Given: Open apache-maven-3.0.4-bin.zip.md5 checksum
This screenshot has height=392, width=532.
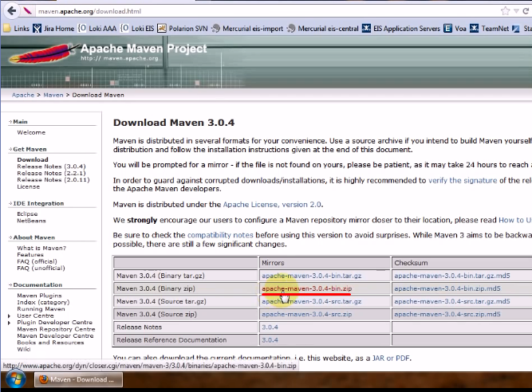Looking at the screenshot, I should [447, 288].
